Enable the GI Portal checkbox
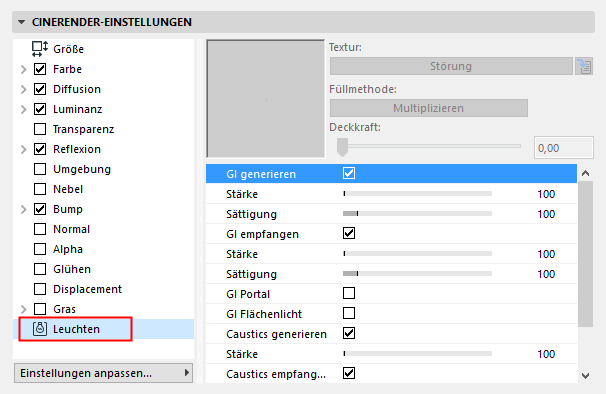Screen dimensions: 606x394 tap(349, 293)
